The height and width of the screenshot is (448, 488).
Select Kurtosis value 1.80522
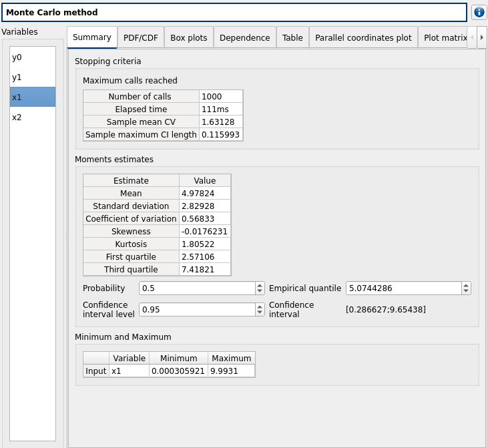pos(205,244)
